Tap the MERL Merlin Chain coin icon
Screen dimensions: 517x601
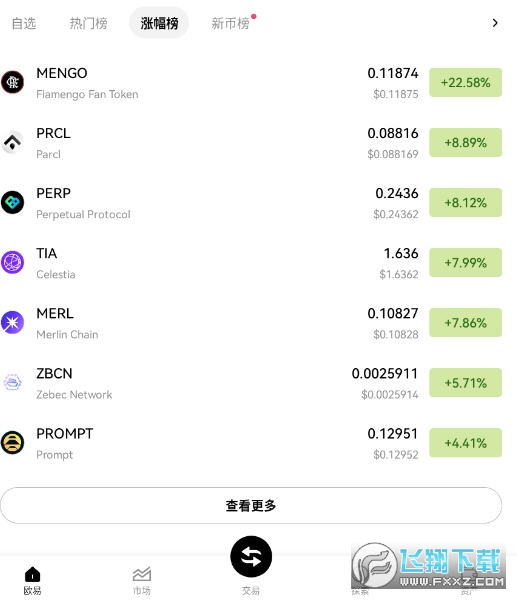coord(12,322)
